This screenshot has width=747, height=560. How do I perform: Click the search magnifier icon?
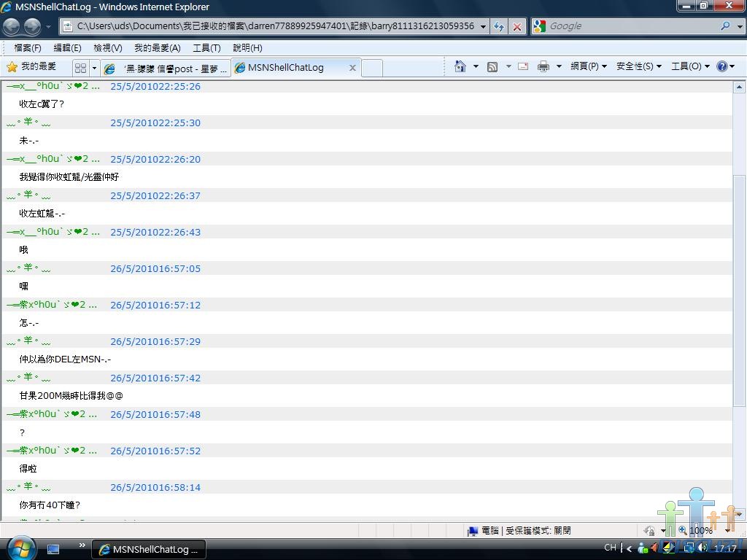pos(726,26)
